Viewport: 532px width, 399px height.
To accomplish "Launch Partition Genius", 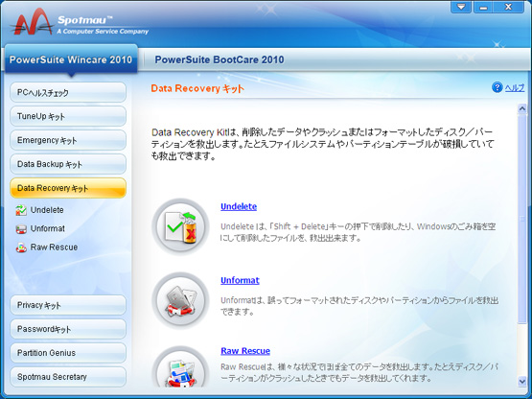I will point(68,353).
